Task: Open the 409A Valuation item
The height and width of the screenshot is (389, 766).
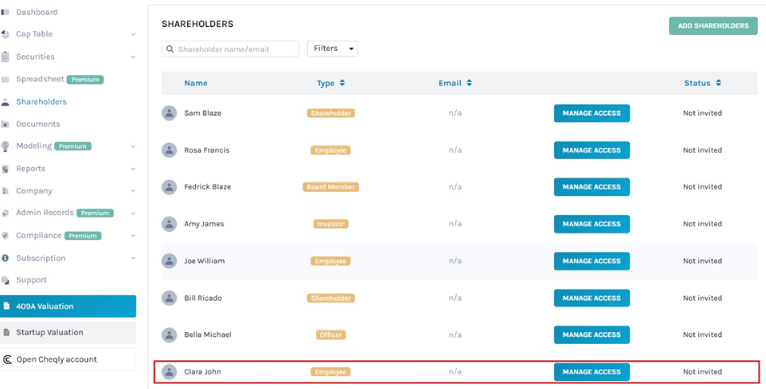Action: 68,306
